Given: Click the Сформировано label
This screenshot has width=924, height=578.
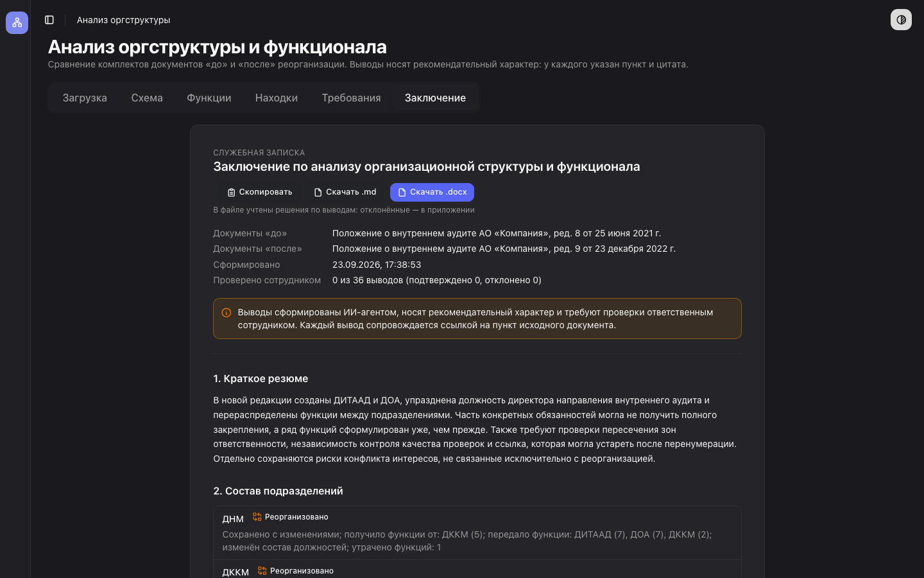Looking at the screenshot, I should point(246,265).
